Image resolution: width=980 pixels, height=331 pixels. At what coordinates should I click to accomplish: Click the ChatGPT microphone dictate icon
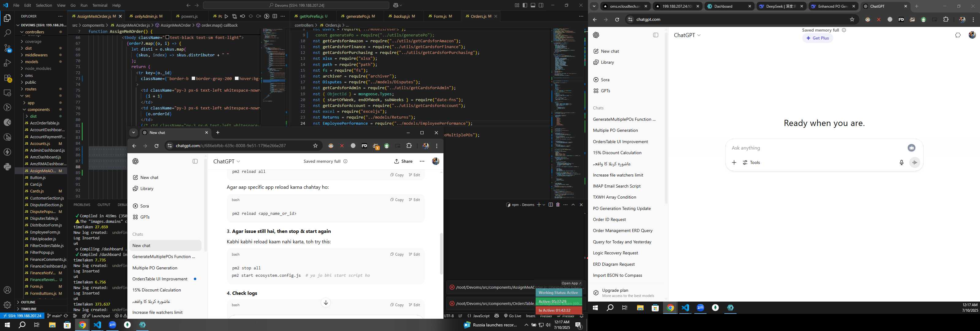(901, 163)
